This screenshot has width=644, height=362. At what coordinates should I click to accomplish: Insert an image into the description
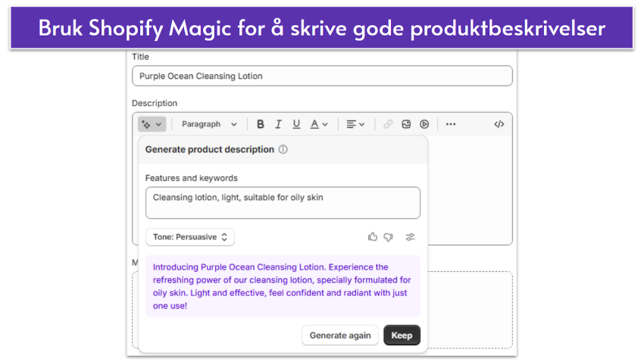(x=406, y=124)
